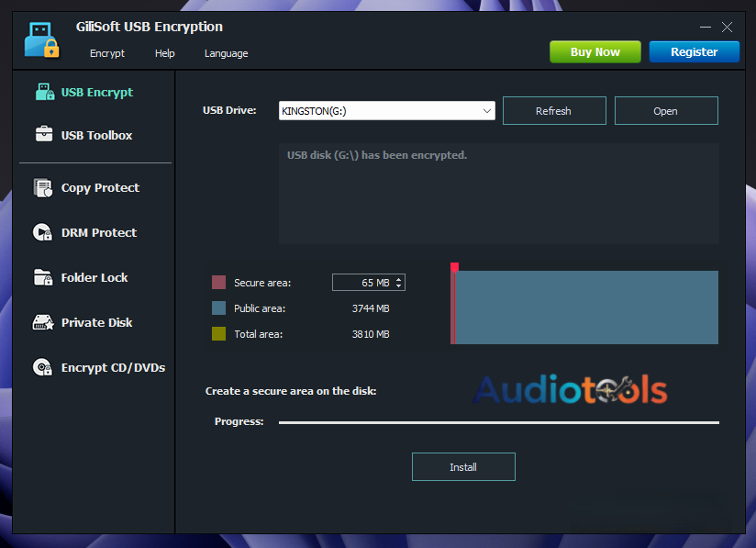The width and height of the screenshot is (756, 548).
Task: Click the Open drive button
Action: pos(666,111)
